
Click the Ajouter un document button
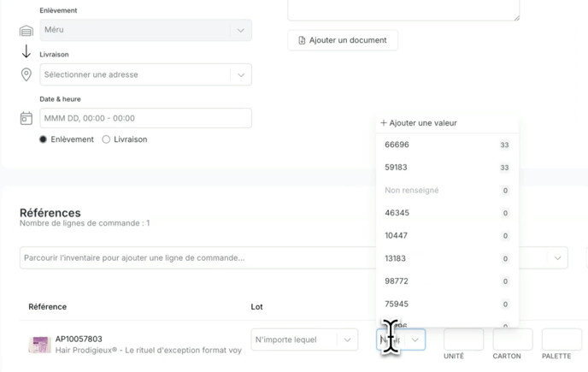[x=343, y=40]
